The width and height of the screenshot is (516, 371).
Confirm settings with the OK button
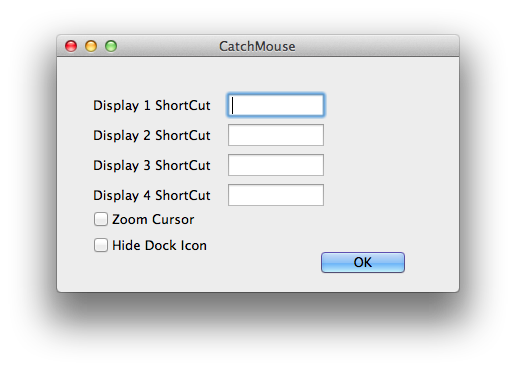pos(363,262)
